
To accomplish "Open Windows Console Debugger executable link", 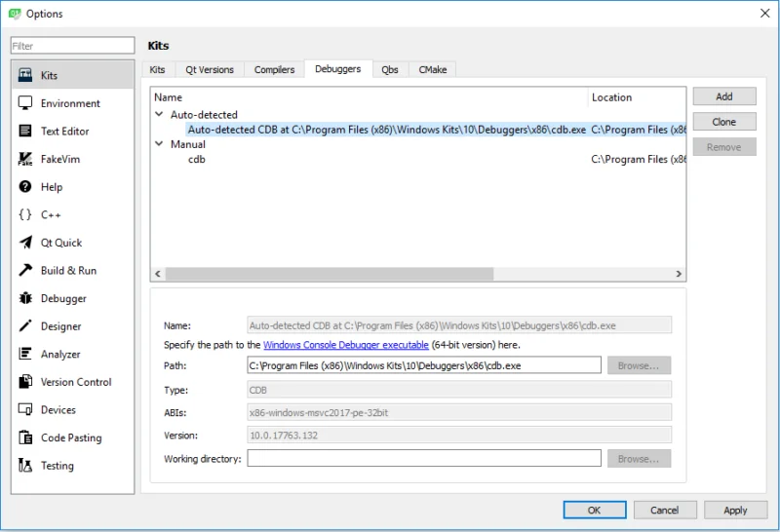I will [345, 345].
